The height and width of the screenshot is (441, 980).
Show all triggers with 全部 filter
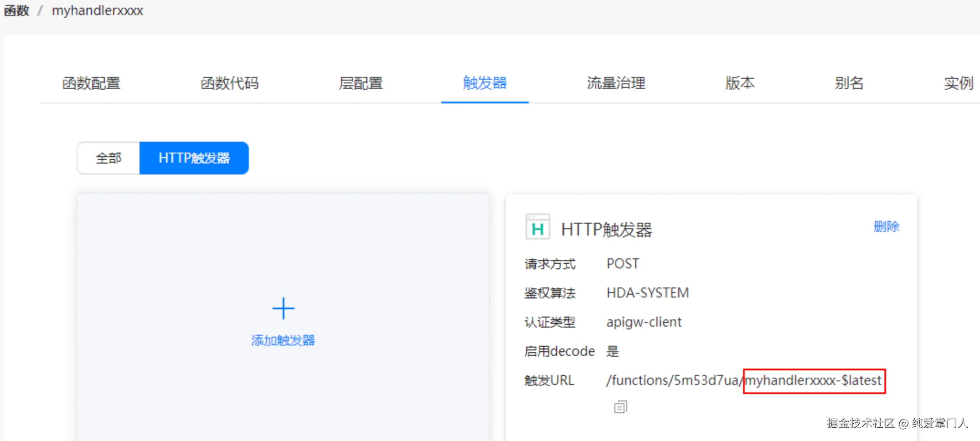point(108,158)
